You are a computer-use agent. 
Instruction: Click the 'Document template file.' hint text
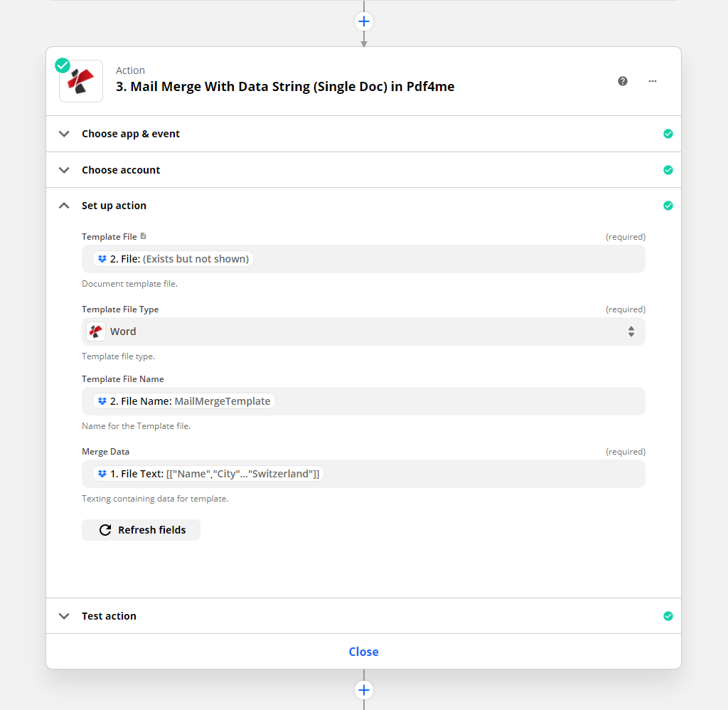129,283
